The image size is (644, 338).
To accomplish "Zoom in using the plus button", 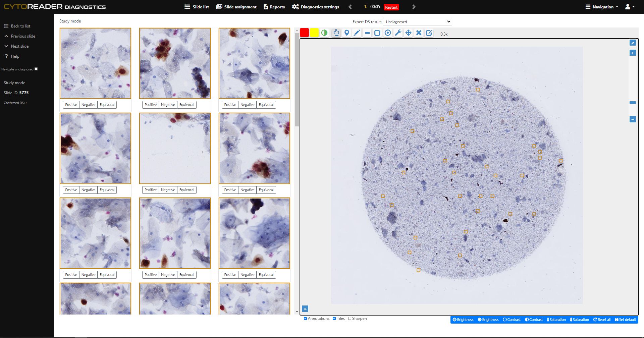I will click(633, 53).
